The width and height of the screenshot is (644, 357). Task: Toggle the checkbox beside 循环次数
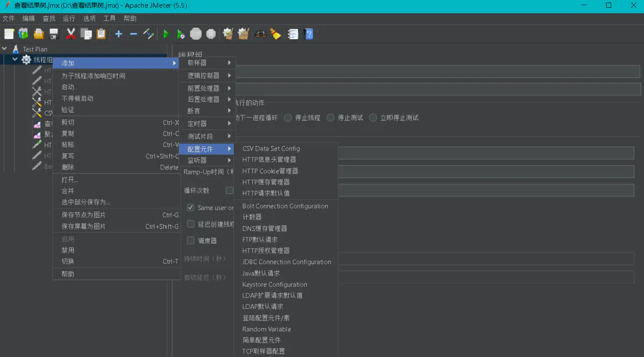coord(230,190)
